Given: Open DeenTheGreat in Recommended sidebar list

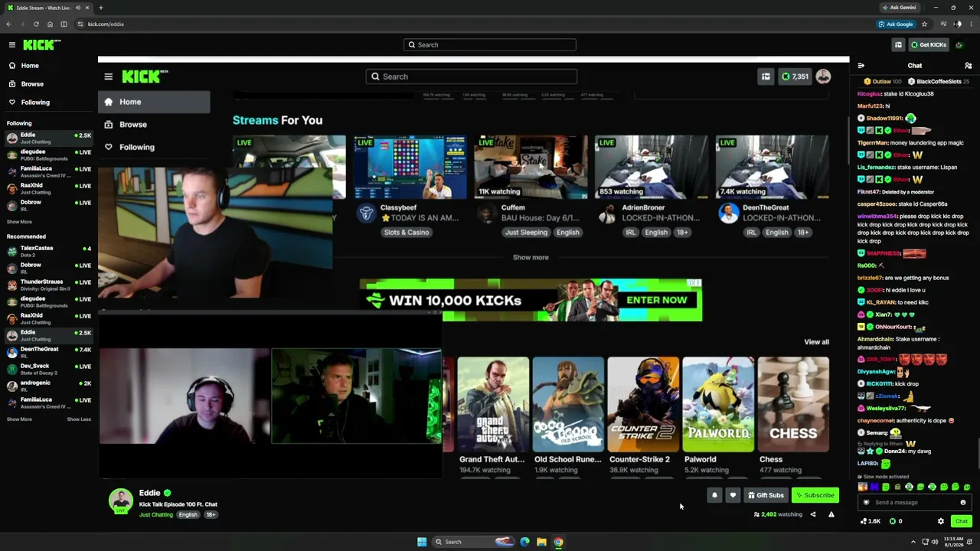Looking at the screenshot, I should [49, 353].
